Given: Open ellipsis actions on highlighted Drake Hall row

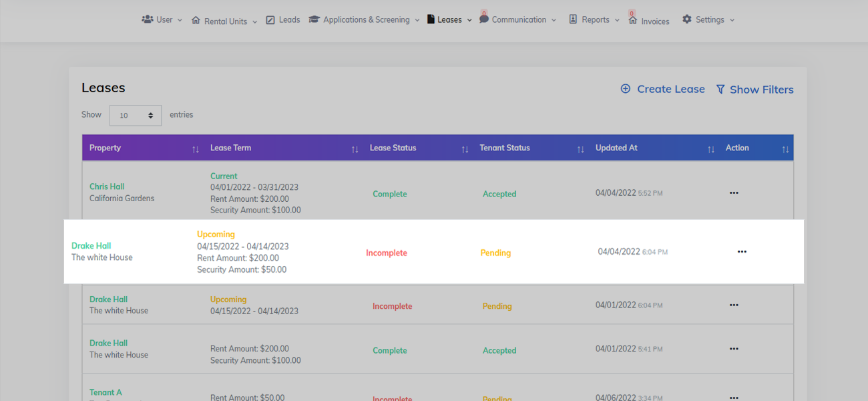Looking at the screenshot, I should [742, 252].
